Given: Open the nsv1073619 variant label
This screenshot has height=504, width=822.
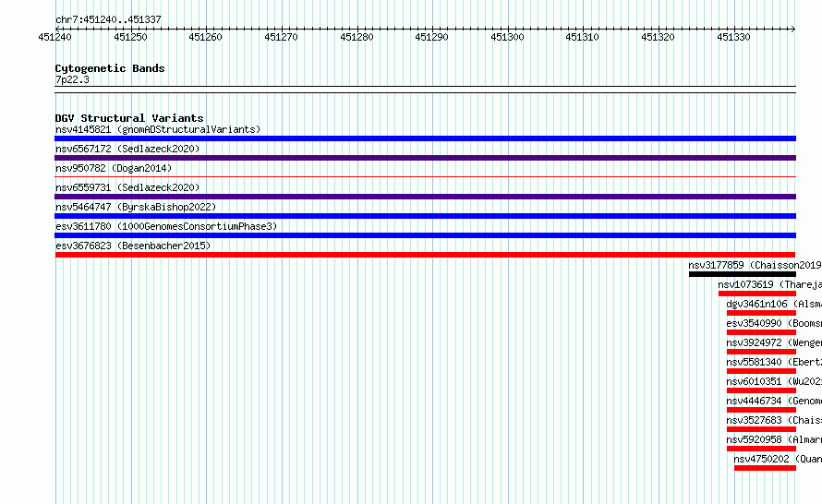Looking at the screenshot, I should [770, 284].
